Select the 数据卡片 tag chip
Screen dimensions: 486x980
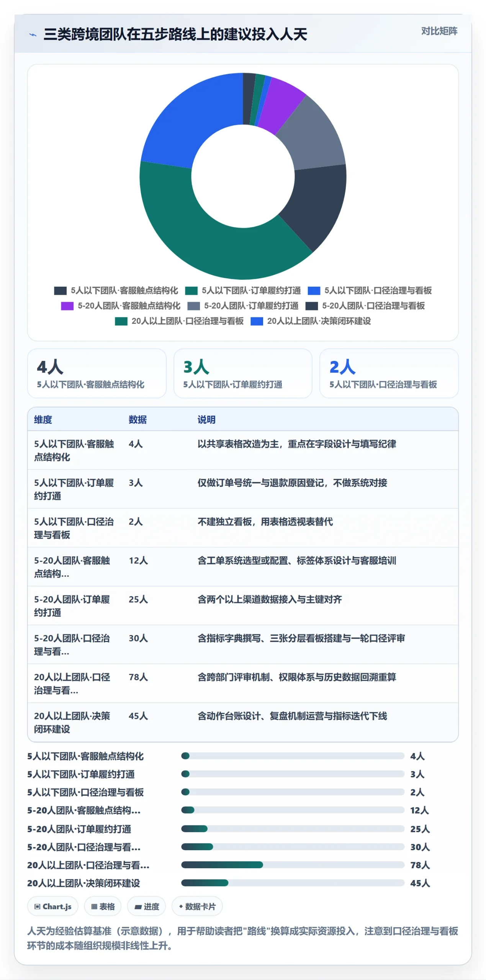(x=197, y=906)
